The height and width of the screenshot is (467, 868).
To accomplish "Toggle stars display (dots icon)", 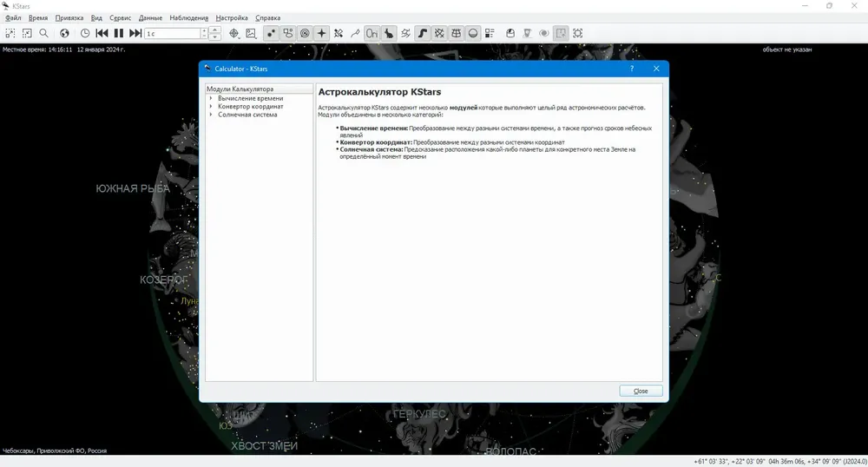I will point(271,33).
